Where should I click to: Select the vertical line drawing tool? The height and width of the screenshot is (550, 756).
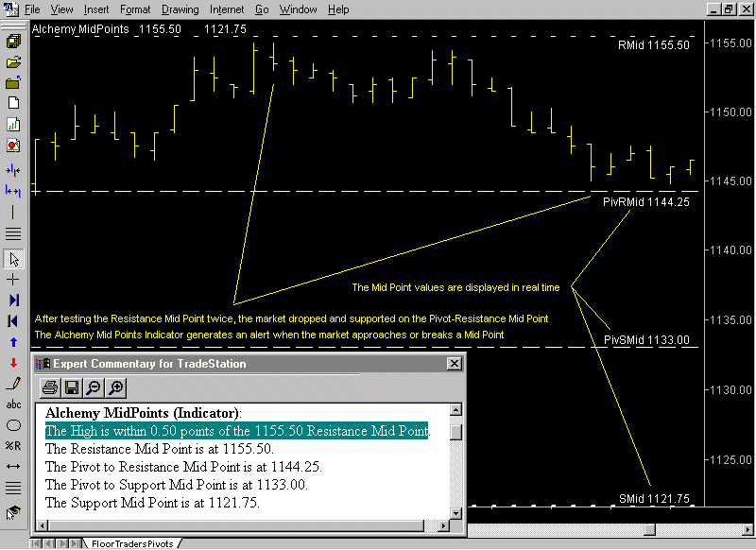coord(13,212)
